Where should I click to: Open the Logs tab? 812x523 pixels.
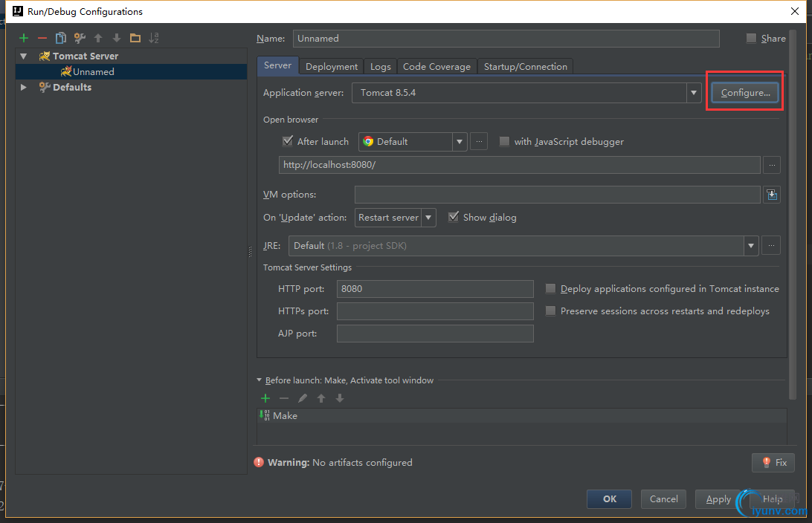point(381,67)
